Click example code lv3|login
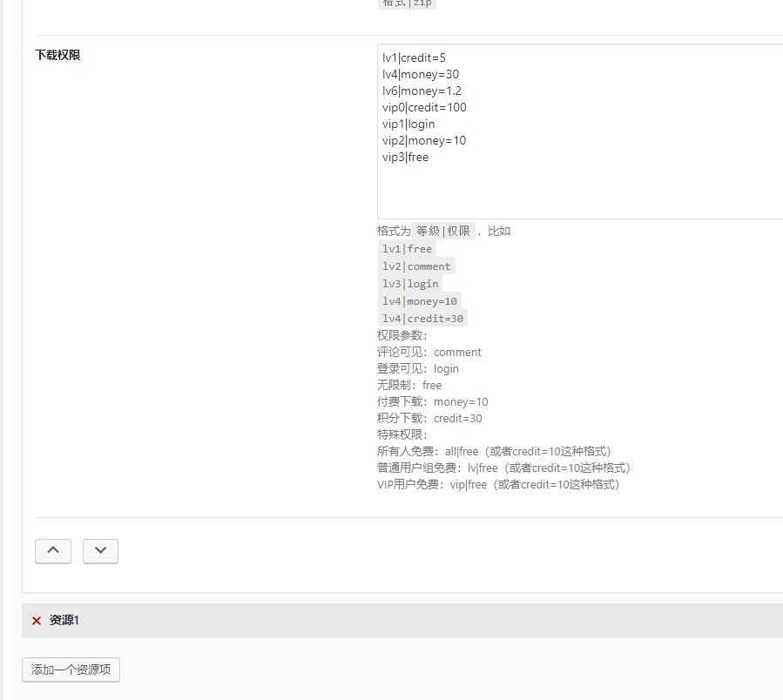 point(410,284)
